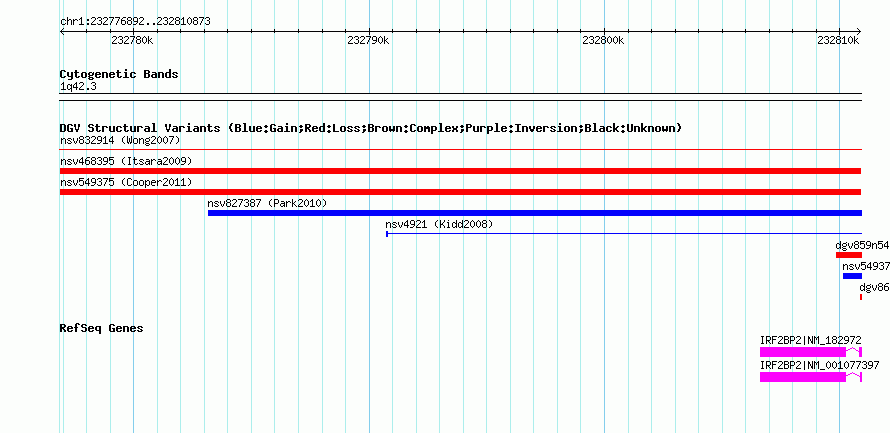Open the IRF2BP2|NM_182972 gene glyph
The height and width of the screenshot is (433, 890).
point(811,352)
